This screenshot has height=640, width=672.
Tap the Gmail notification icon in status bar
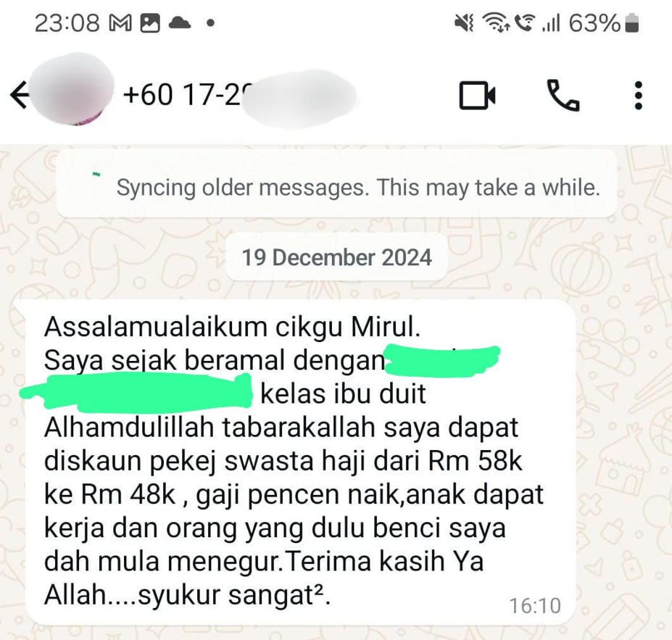tap(120, 23)
